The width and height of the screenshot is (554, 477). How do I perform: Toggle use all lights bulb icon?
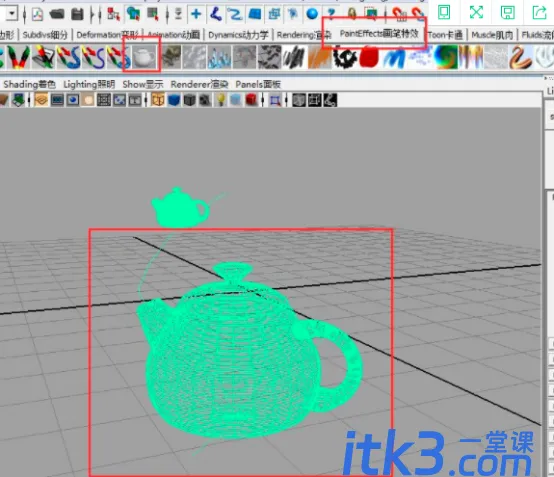tap(221, 100)
